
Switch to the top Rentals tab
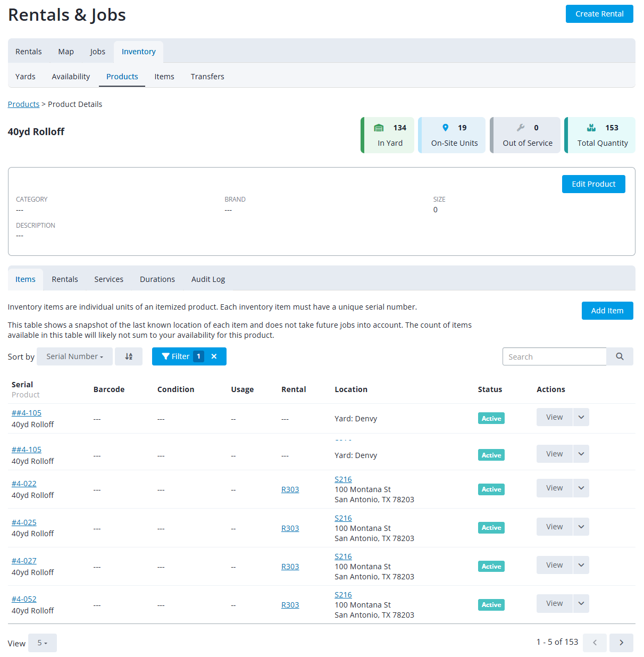pos(28,52)
